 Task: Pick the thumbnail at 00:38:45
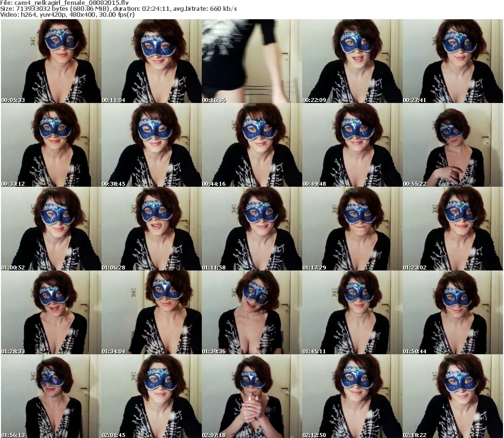coord(152,145)
